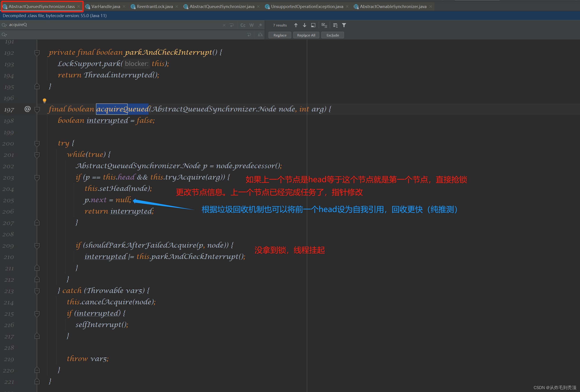The width and height of the screenshot is (580, 392).
Task: Go to next search occurrence arrow
Action: 305,25
